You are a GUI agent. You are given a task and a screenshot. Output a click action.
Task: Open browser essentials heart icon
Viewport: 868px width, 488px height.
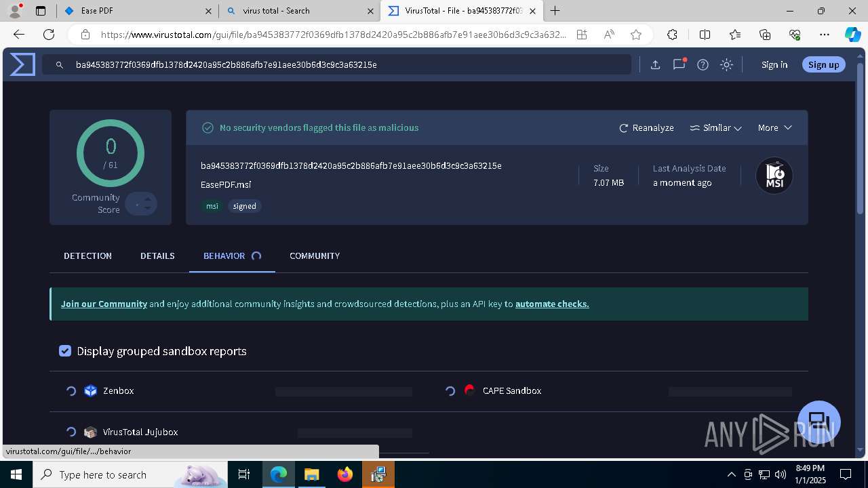(x=795, y=35)
